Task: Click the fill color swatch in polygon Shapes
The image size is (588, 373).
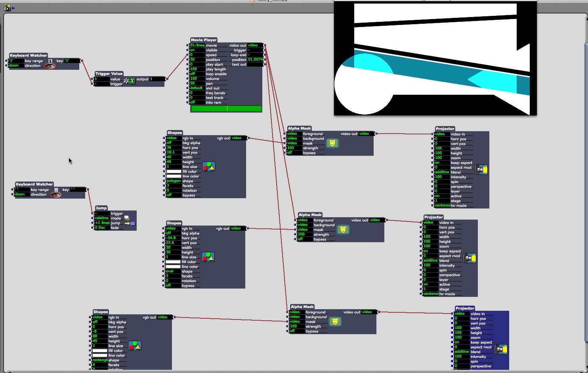Action: [x=174, y=172]
